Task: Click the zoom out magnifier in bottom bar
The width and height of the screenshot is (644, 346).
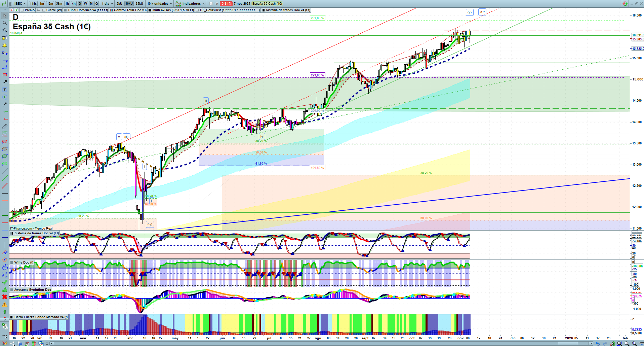Action: tap(627, 344)
